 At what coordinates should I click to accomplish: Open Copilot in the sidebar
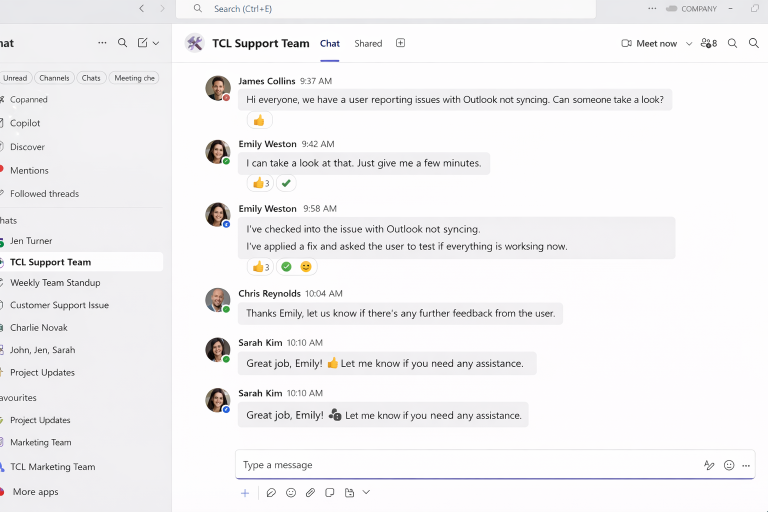pos(25,123)
